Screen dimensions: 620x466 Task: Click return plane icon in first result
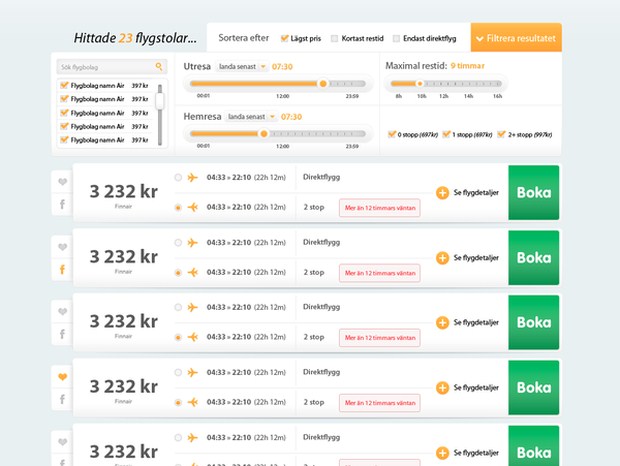[x=193, y=207]
